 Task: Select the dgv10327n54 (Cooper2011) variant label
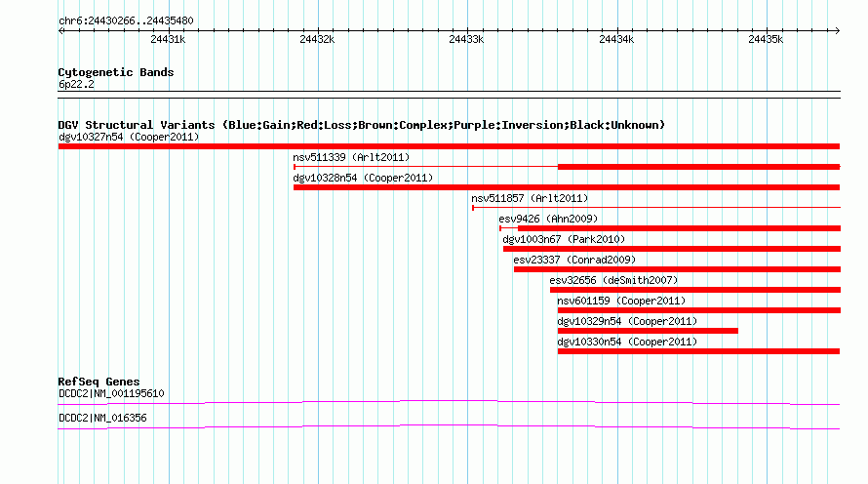[129, 138]
